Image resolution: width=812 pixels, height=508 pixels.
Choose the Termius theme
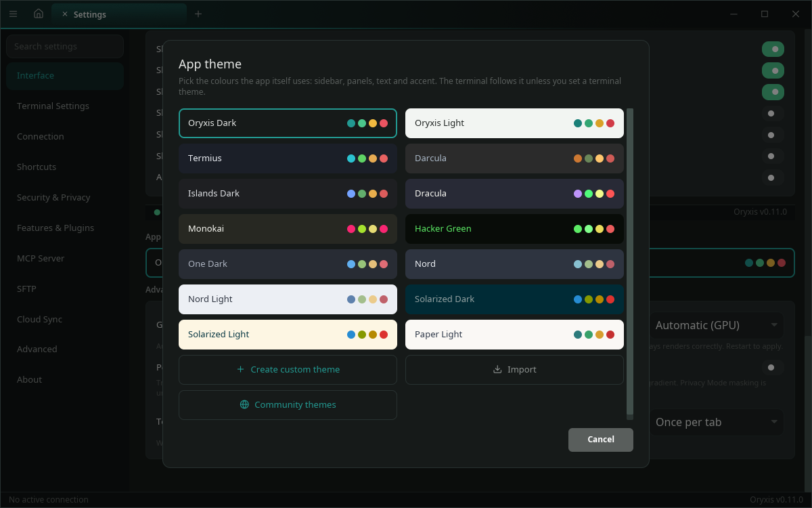288,158
